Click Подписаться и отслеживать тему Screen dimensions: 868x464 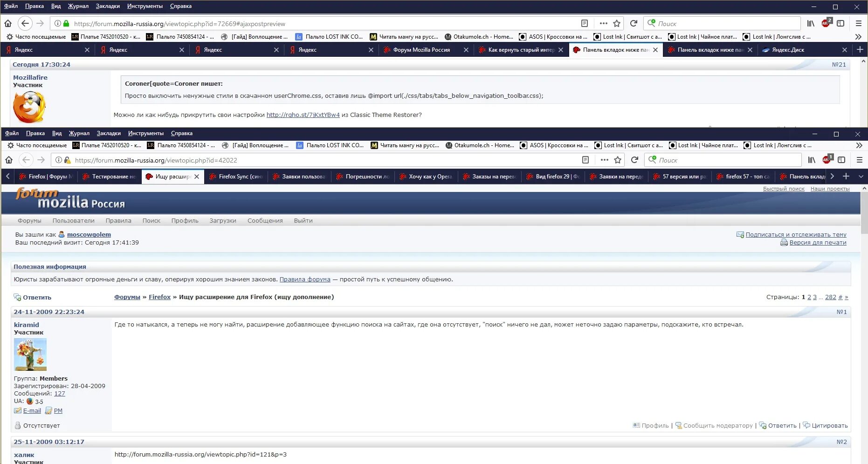(x=796, y=234)
